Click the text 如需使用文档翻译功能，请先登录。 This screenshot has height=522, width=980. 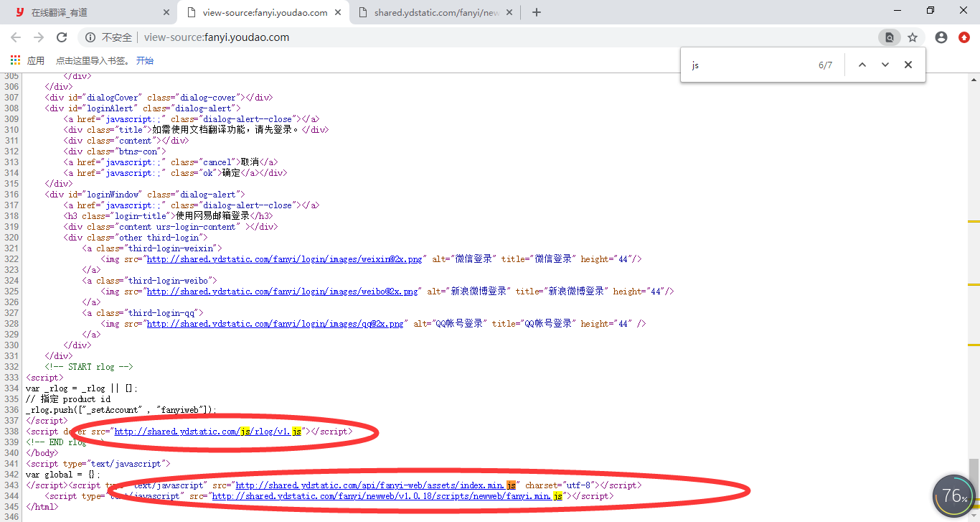(226, 130)
